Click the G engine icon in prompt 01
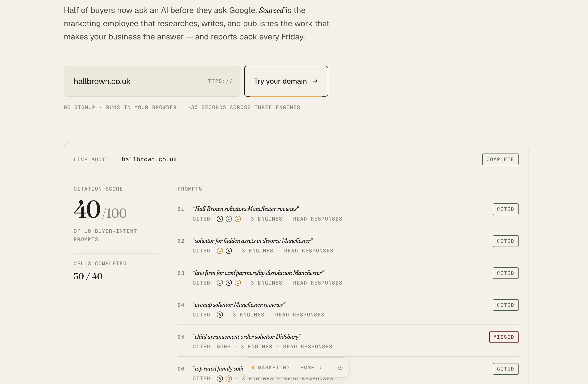This screenshot has width=588, height=384. coord(238,219)
